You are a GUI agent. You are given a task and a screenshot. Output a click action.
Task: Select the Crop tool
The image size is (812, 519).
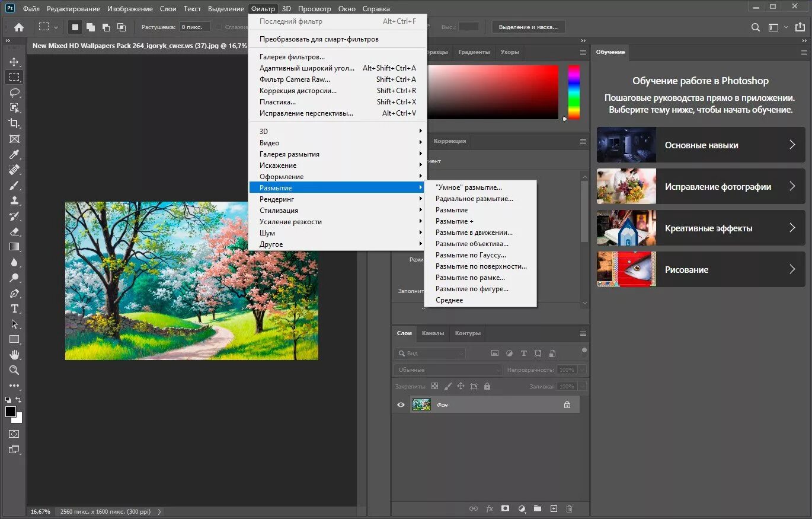click(x=14, y=123)
